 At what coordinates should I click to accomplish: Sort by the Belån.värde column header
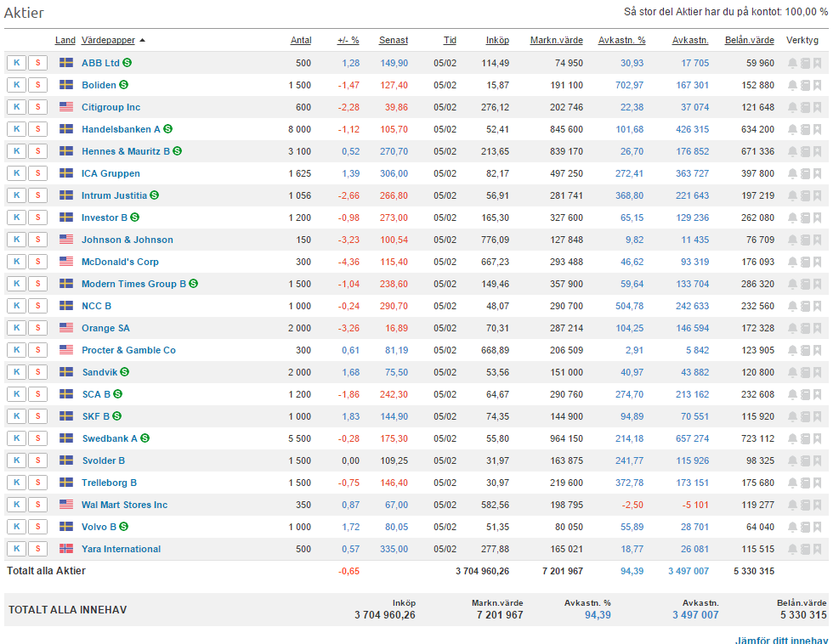(x=750, y=40)
